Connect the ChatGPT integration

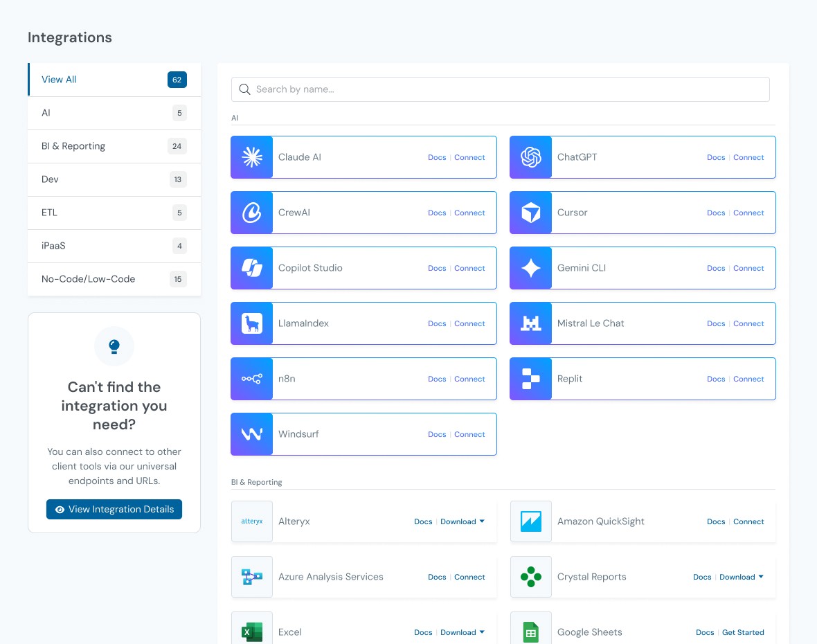748,157
